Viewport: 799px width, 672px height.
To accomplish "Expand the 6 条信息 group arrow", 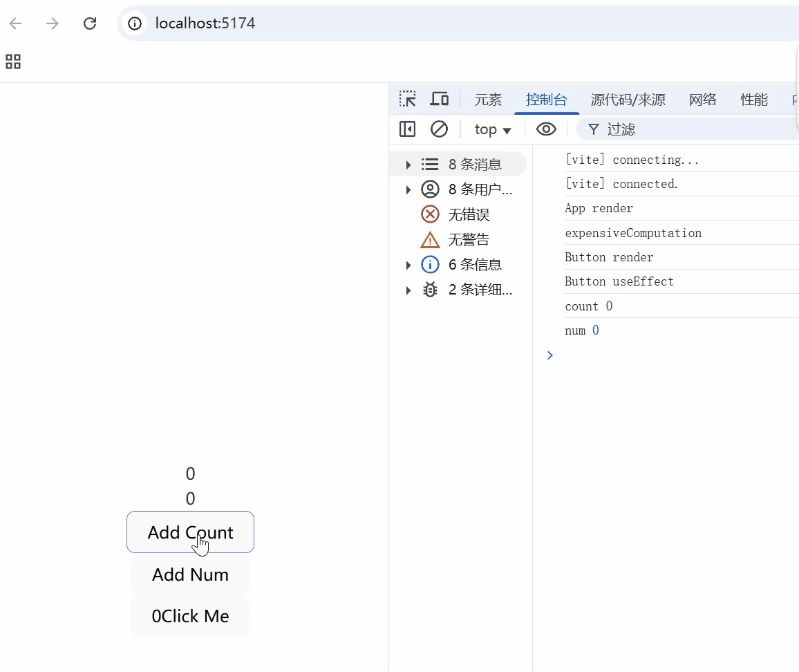I will 408,265.
